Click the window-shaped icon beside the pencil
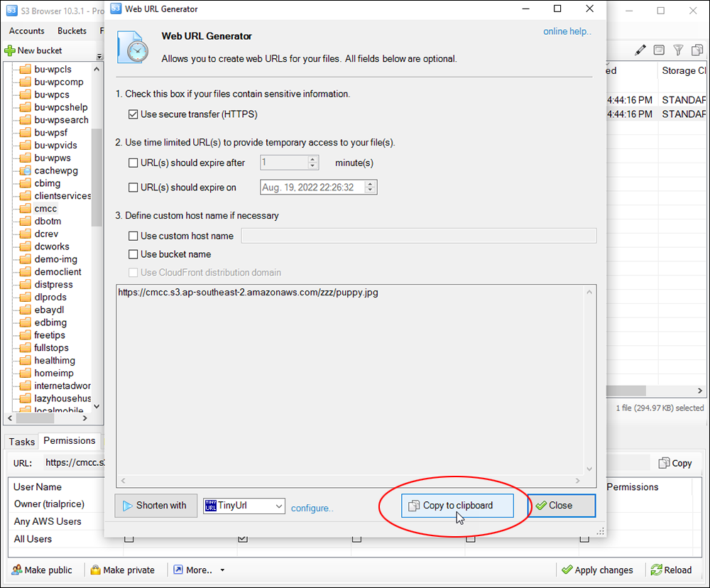 (660, 50)
